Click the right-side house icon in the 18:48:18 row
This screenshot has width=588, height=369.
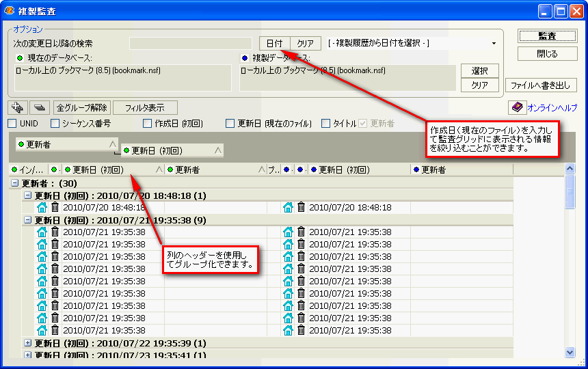(288, 207)
